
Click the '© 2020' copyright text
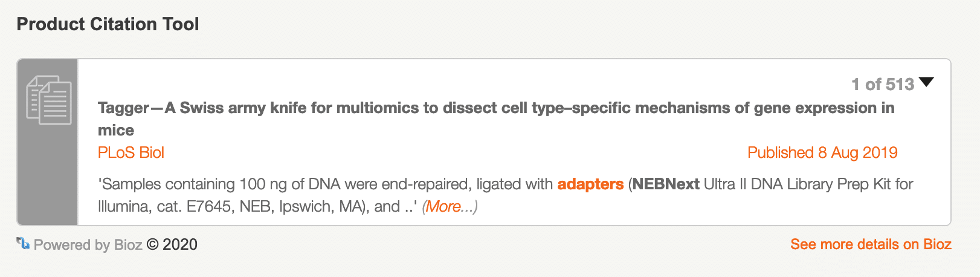click(172, 244)
